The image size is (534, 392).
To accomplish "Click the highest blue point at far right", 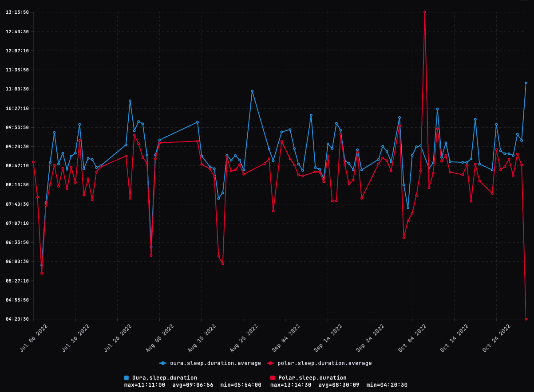I will pos(527,82).
